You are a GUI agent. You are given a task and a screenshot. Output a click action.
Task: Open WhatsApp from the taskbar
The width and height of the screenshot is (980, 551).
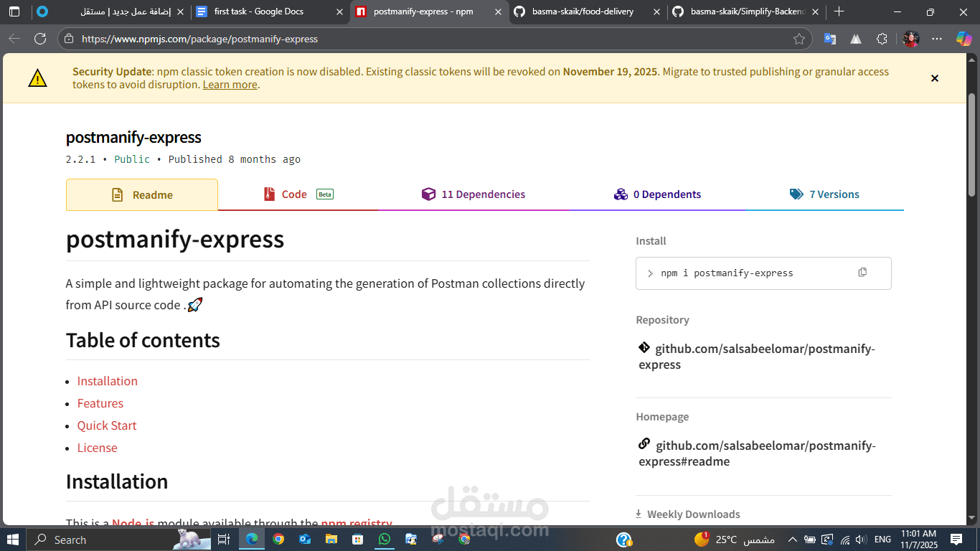(x=384, y=539)
